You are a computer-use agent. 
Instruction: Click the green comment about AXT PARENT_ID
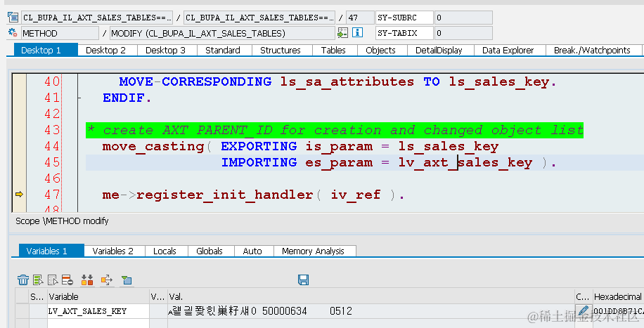click(x=335, y=130)
